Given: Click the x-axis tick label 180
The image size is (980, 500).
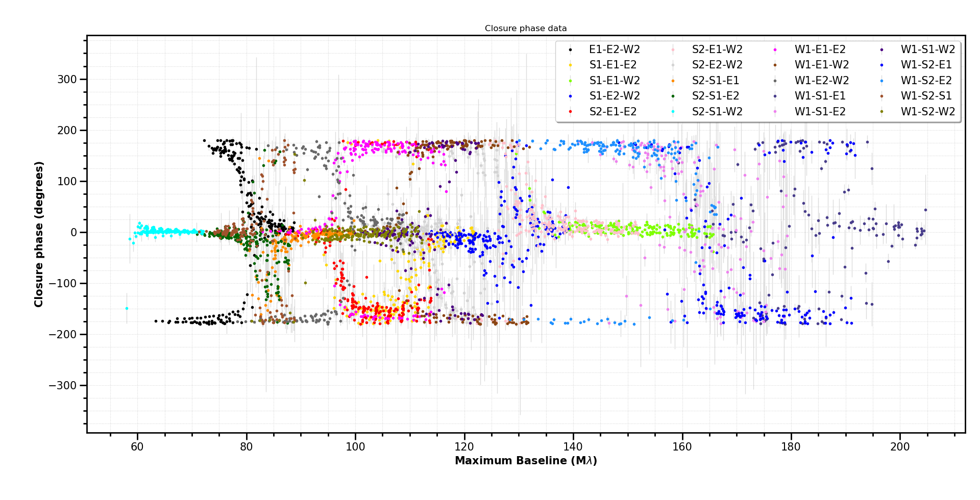Looking at the screenshot, I should pyautogui.click(x=791, y=446).
